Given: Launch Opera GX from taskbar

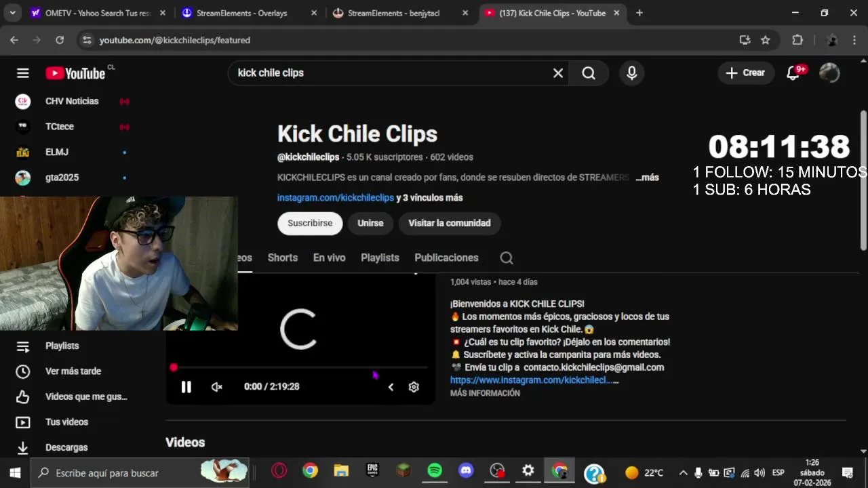Looking at the screenshot, I should 279,471.
